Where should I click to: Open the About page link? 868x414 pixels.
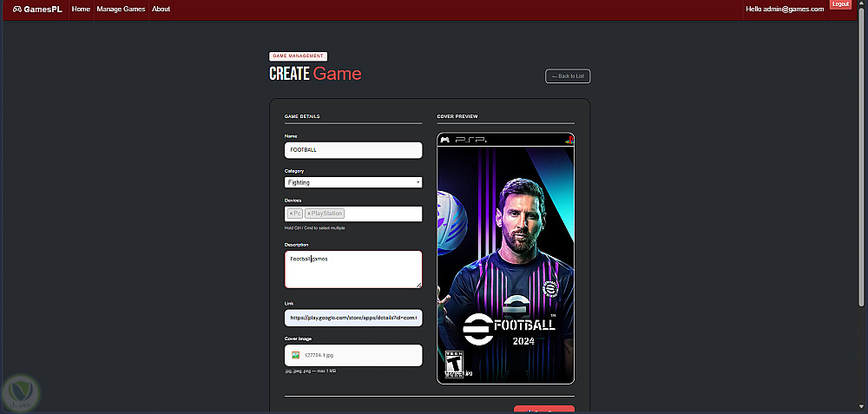pyautogui.click(x=161, y=9)
